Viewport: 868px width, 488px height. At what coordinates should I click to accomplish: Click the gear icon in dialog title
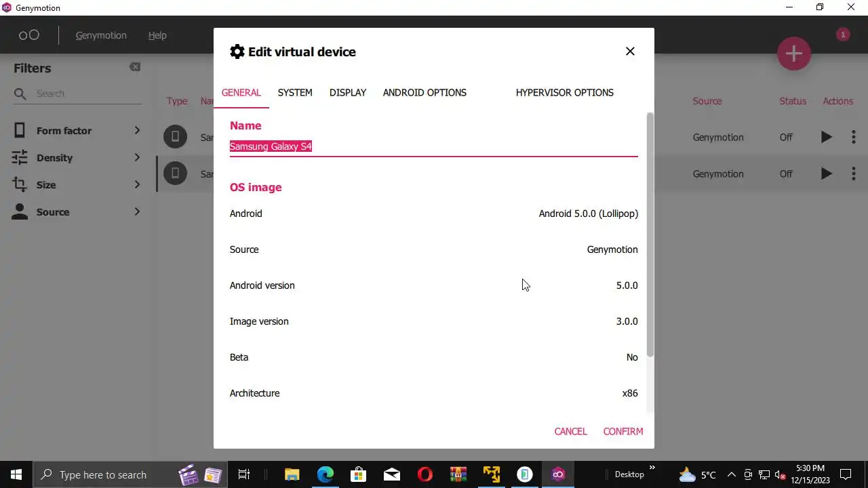click(x=237, y=52)
